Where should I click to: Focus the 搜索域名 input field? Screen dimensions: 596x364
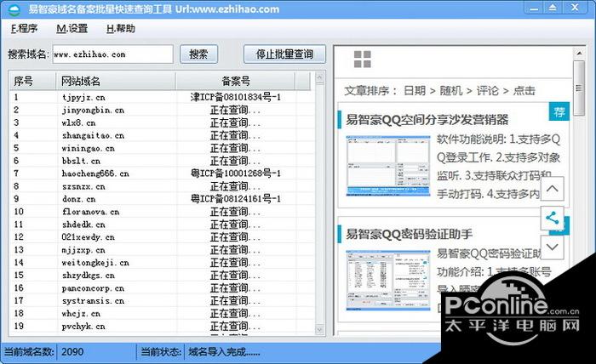pyautogui.click(x=112, y=54)
